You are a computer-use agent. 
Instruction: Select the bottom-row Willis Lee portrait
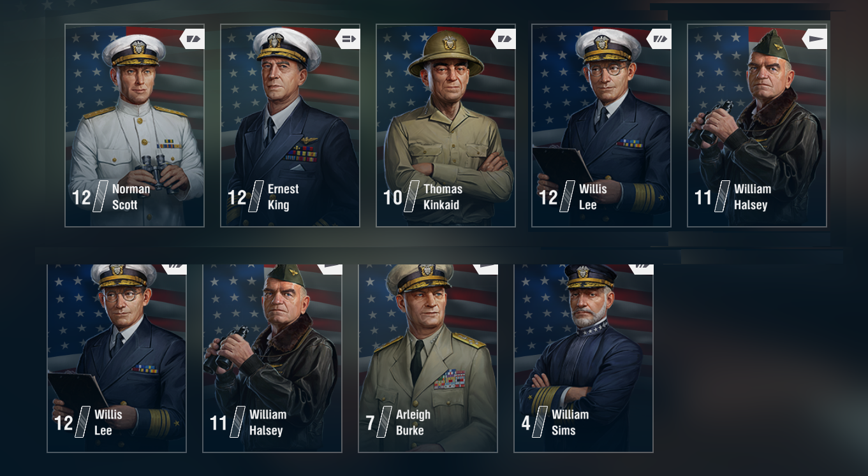coord(117,358)
